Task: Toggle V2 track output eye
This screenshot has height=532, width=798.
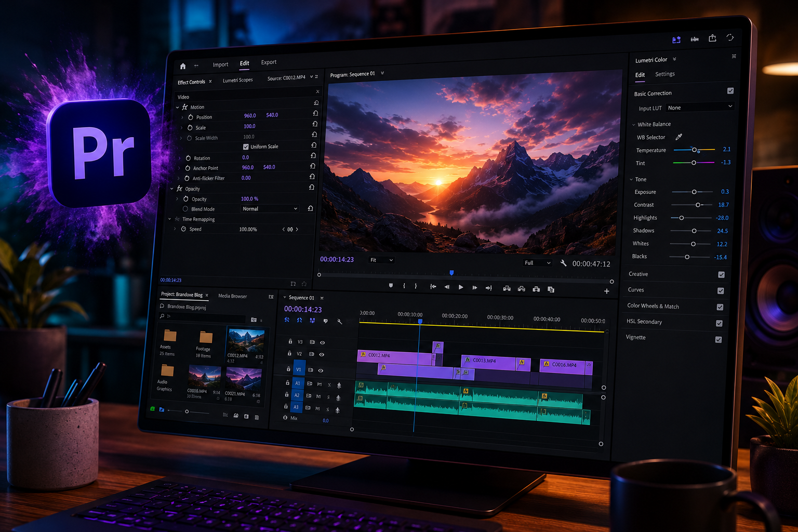Action: tap(322, 354)
